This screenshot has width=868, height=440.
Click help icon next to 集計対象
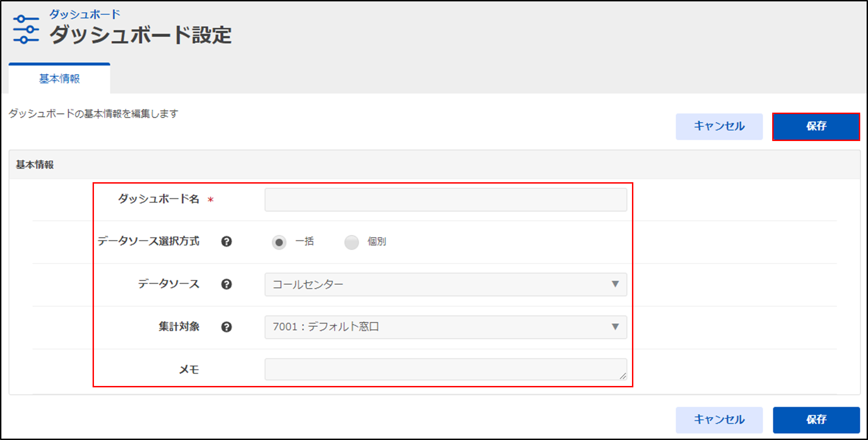(226, 327)
